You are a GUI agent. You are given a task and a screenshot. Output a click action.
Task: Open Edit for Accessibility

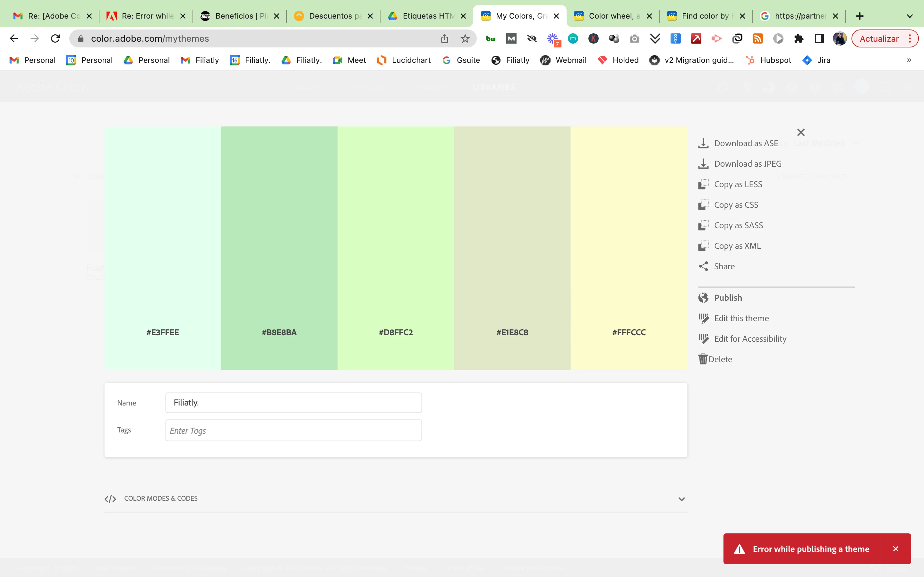point(750,339)
